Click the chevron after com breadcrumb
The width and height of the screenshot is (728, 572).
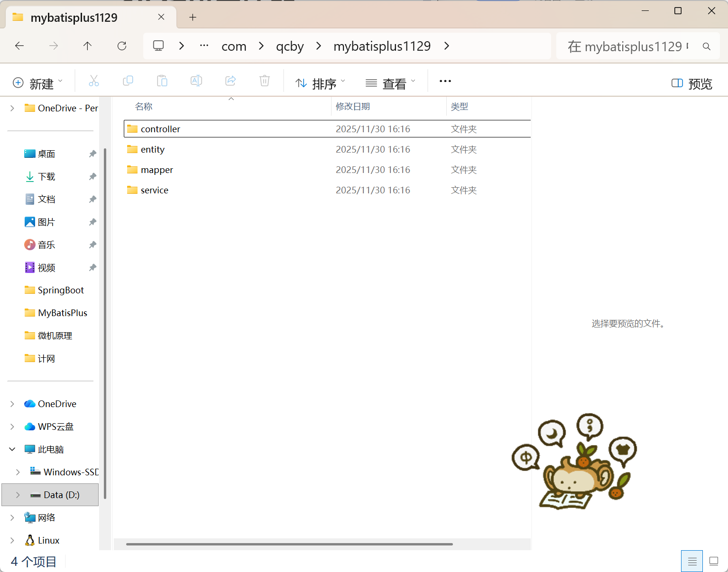[261, 46]
